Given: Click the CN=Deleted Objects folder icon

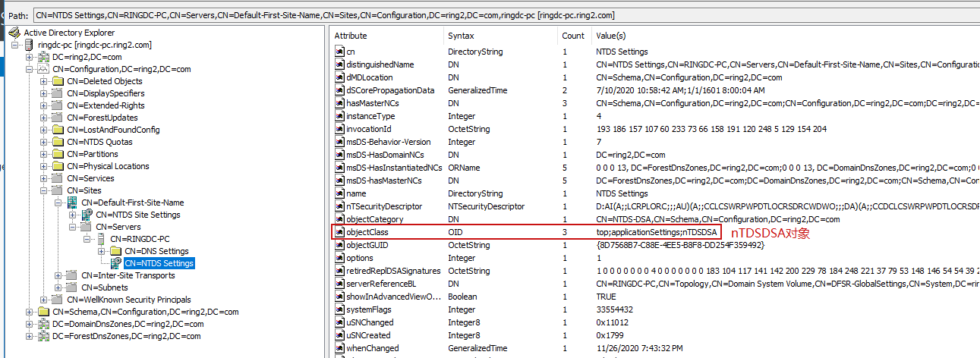Looking at the screenshot, I should (58, 81).
